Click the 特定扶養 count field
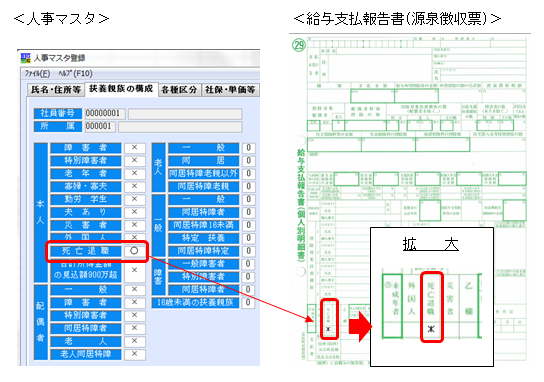This screenshot has height=382, width=544. pos(248,238)
